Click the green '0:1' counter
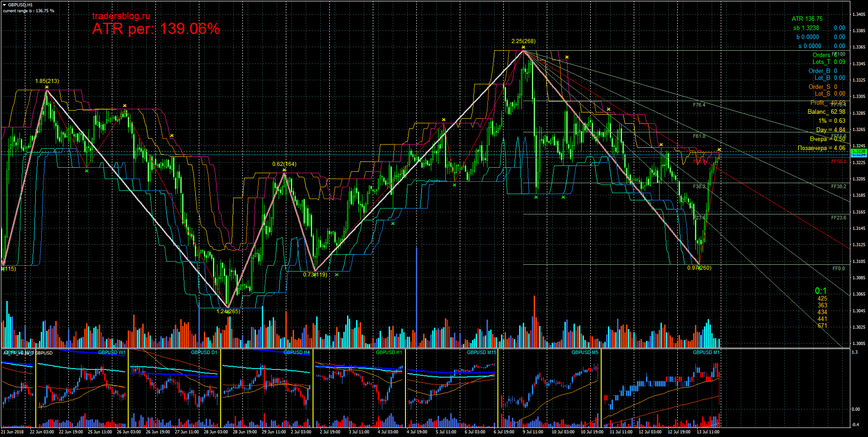This screenshot has width=868, height=437. pyautogui.click(x=821, y=291)
